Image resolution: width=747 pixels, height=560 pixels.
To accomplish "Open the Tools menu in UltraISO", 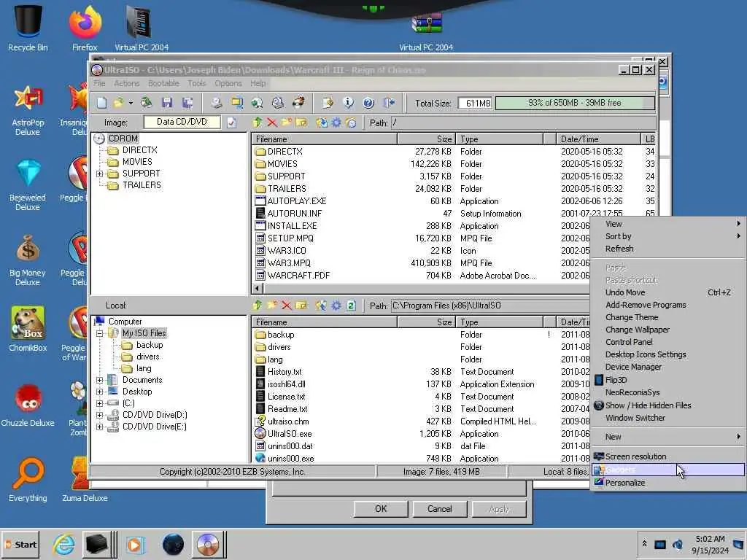I will (197, 83).
